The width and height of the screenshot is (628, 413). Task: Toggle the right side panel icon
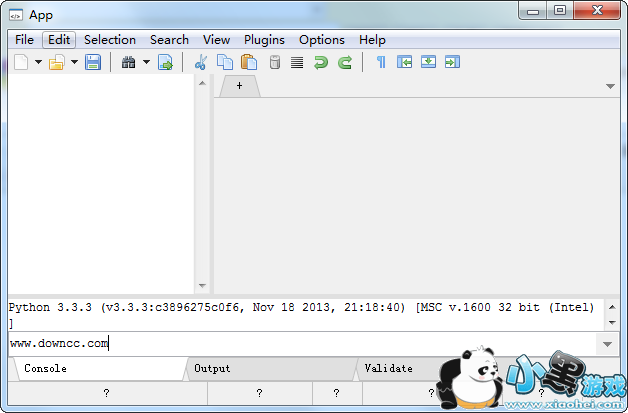(452, 62)
